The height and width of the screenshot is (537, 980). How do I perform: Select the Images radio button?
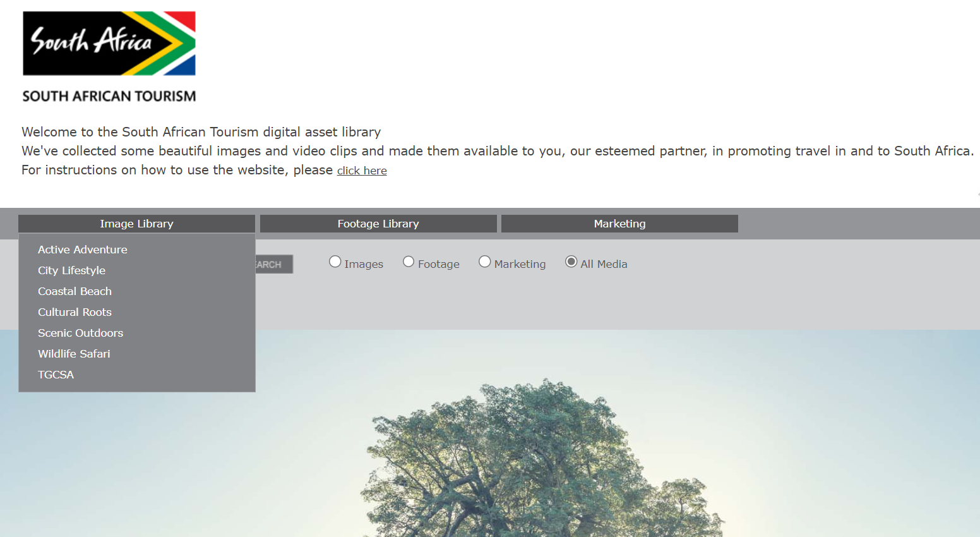[x=335, y=262]
